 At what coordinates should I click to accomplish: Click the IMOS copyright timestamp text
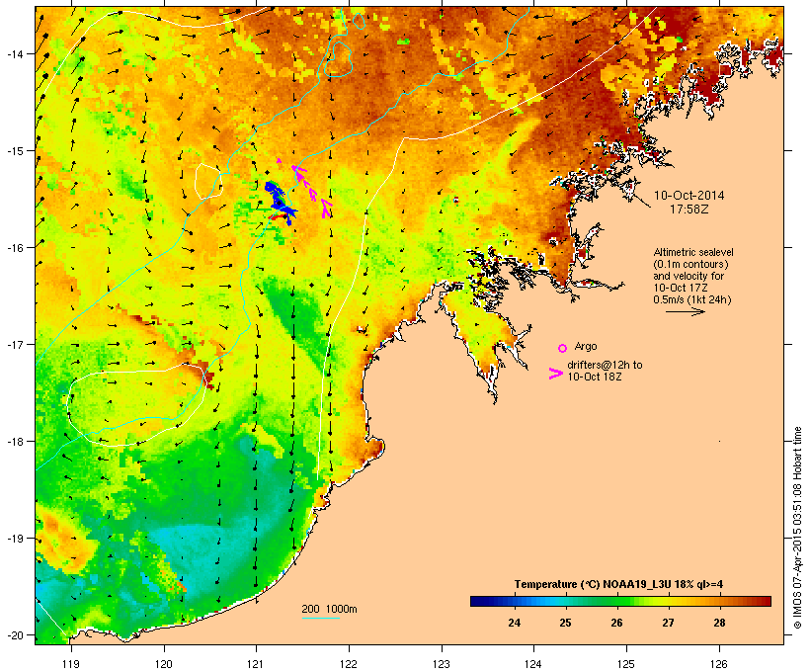pyautogui.click(x=797, y=528)
